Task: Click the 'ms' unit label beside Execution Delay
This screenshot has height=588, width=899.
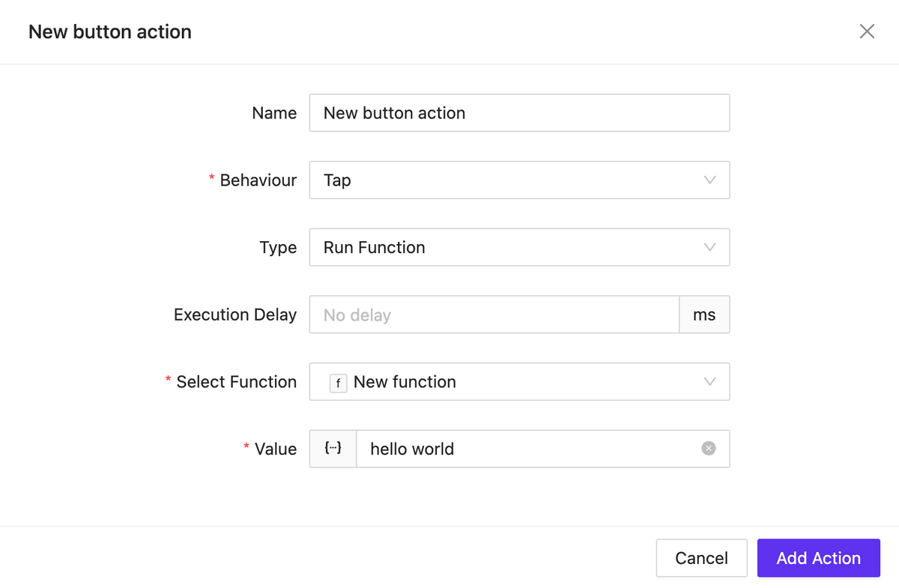Action: coord(704,315)
